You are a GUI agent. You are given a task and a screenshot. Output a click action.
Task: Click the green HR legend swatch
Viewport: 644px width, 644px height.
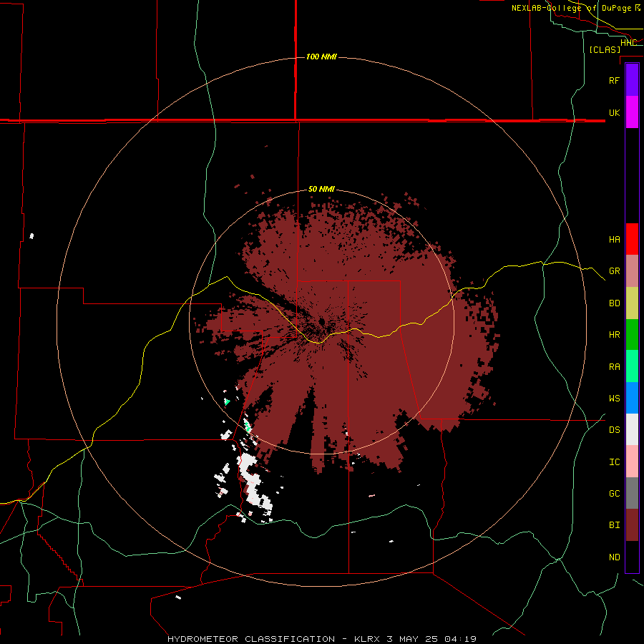coord(632,335)
